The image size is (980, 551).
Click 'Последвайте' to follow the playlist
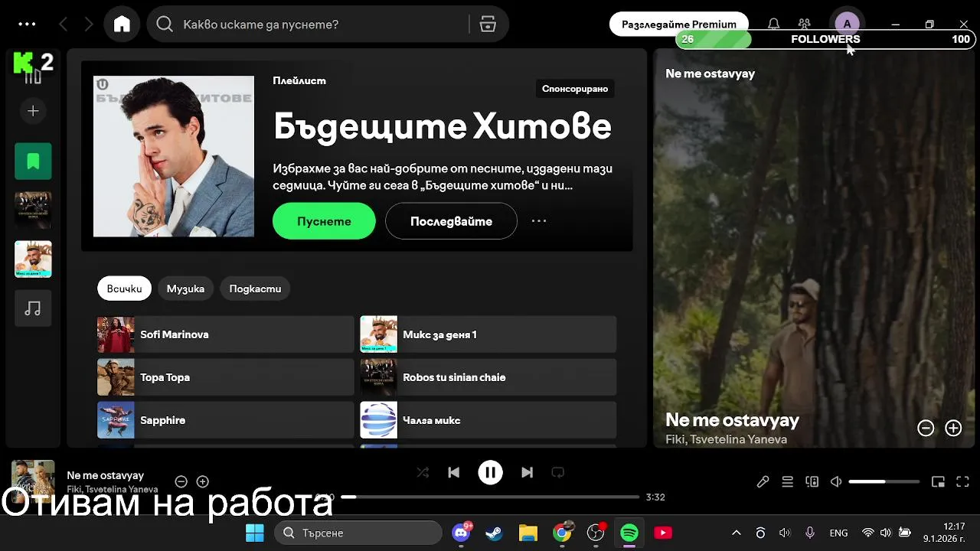(x=451, y=221)
